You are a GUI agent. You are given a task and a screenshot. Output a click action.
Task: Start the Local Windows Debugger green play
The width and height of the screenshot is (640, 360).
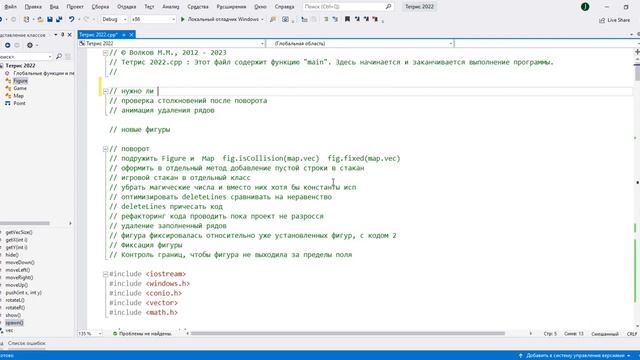[182, 19]
